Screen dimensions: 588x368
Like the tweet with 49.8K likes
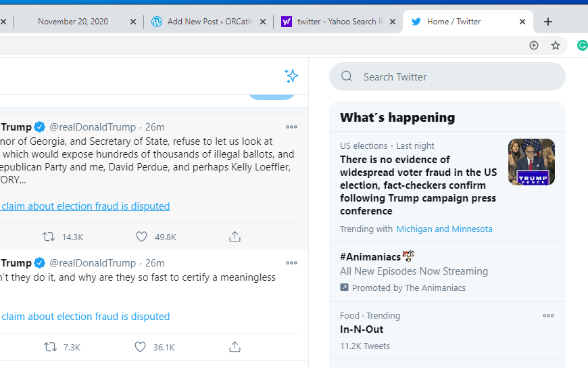(141, 237)
